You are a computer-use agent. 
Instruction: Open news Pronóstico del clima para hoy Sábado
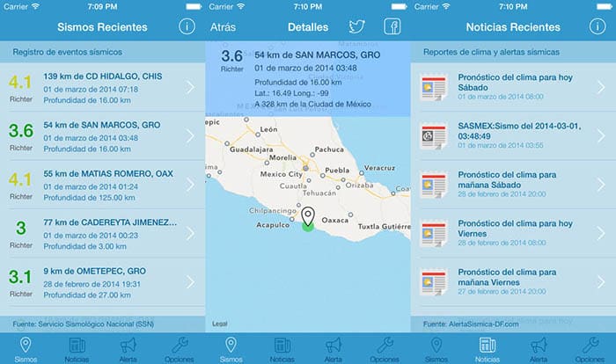(x=513, y=87)
